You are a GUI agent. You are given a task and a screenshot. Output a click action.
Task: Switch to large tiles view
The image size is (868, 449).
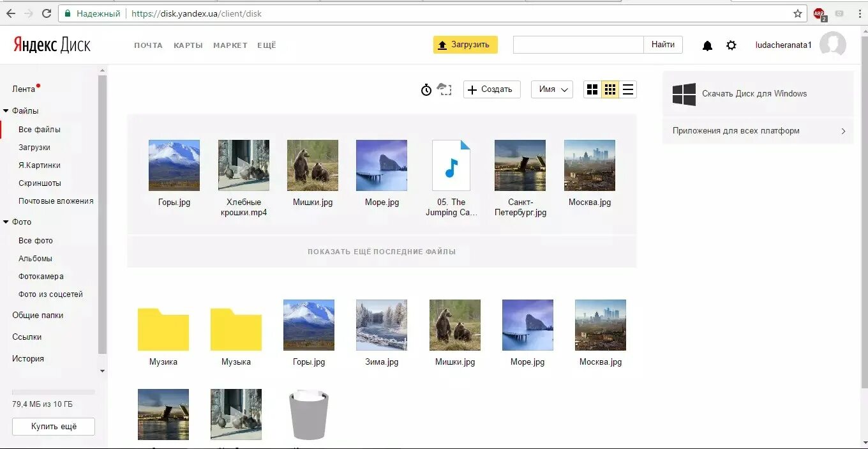click(x=592, y=89)
